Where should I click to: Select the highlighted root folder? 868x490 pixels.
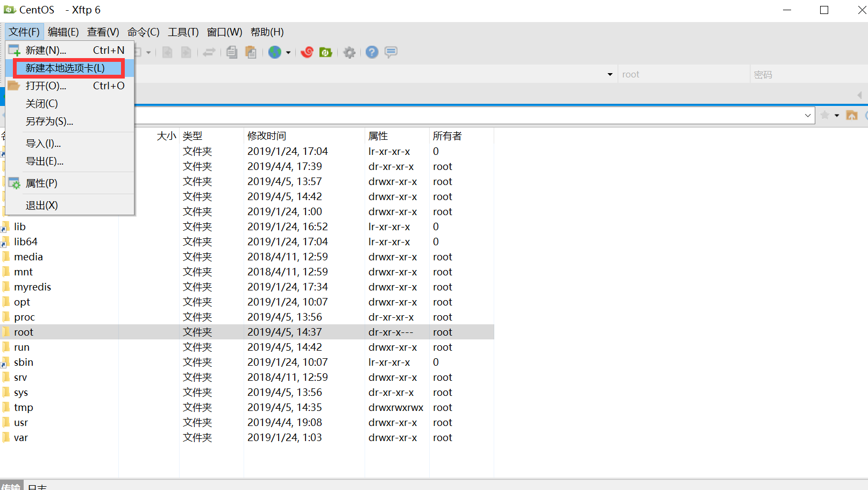[23, 332]
